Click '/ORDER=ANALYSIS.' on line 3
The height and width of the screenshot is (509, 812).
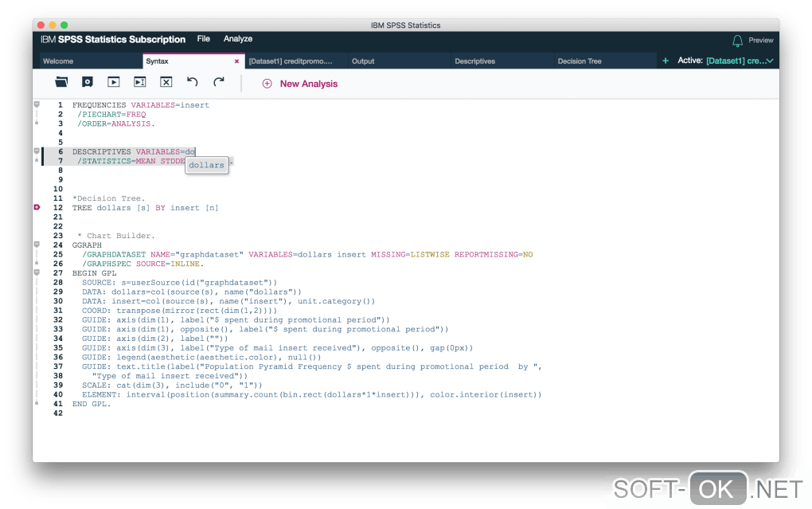116,124
